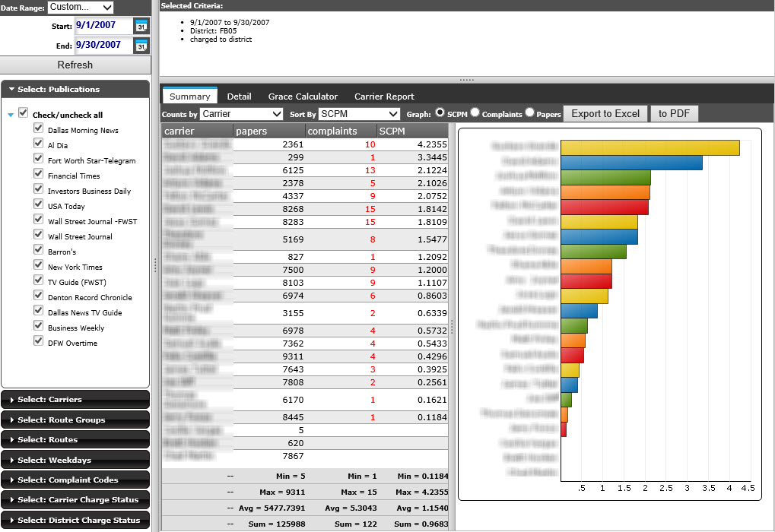The height and width of the screenshot is (532, 775).
Task: Open the Date Range dropdown
Action: 80,8
